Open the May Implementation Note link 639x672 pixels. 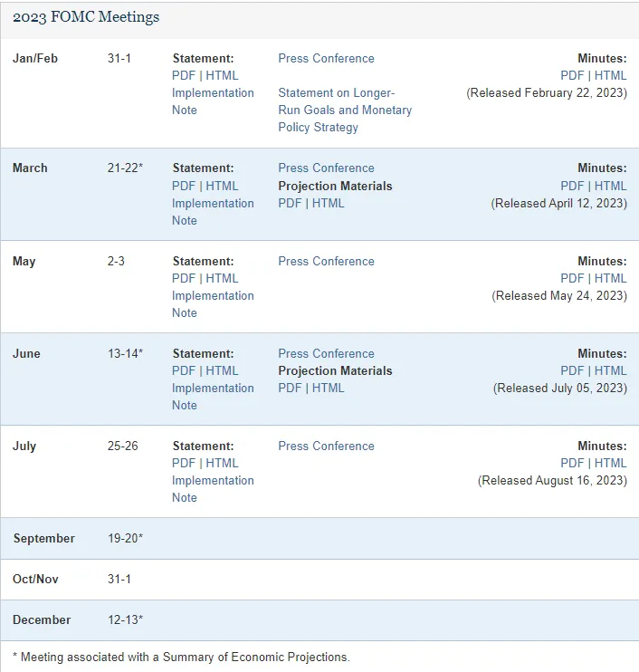[213, 304]
